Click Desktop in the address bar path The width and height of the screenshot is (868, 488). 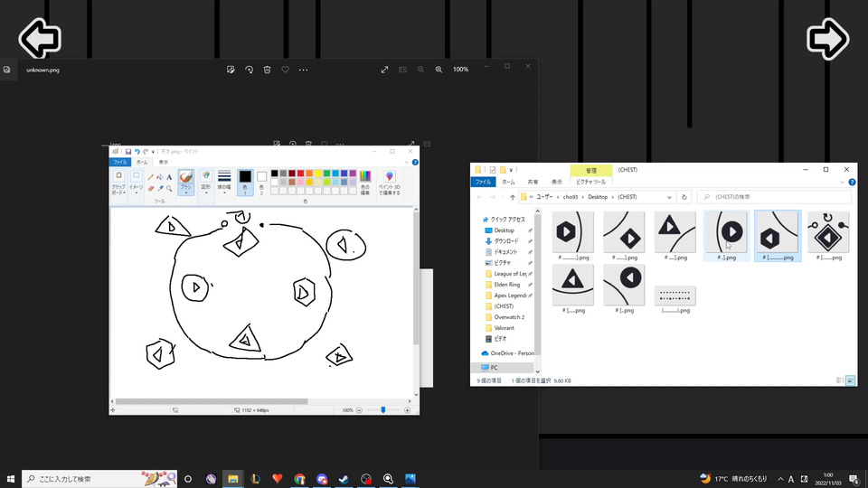tap(598, 197)
